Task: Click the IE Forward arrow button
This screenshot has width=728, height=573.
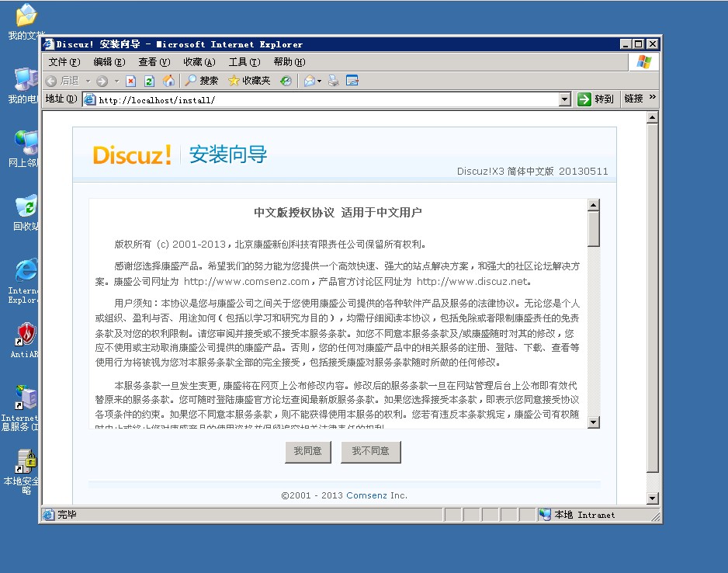Action: 102,81
